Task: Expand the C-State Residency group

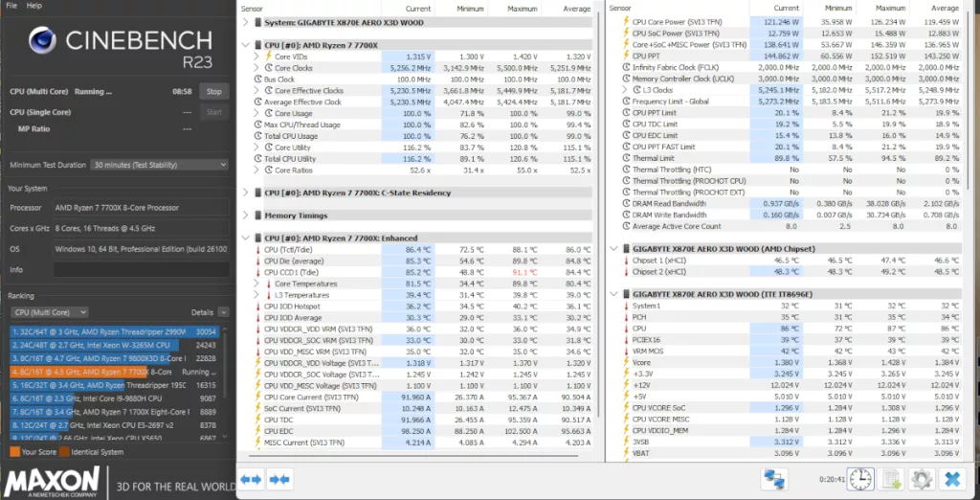Action: (245, 193)
